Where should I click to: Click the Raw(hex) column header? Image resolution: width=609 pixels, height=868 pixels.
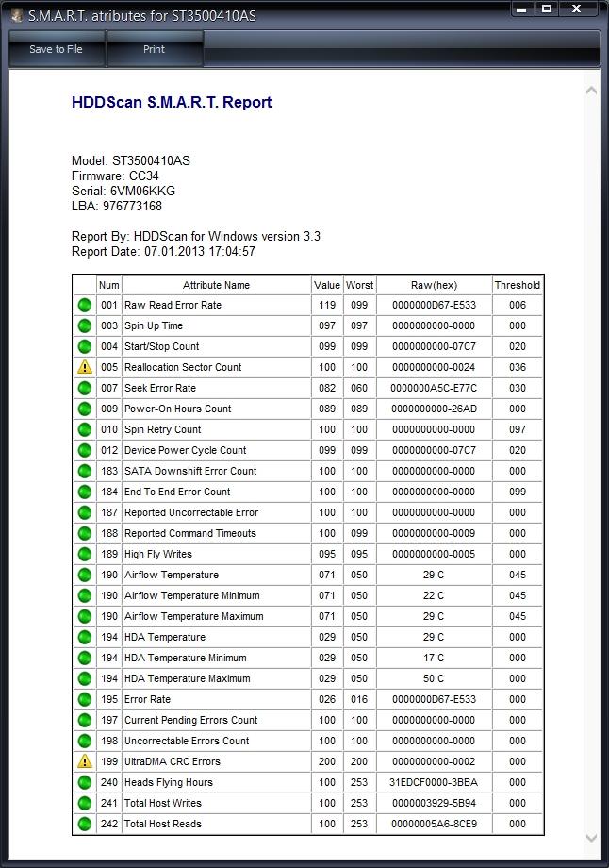[x=434, y=285]
